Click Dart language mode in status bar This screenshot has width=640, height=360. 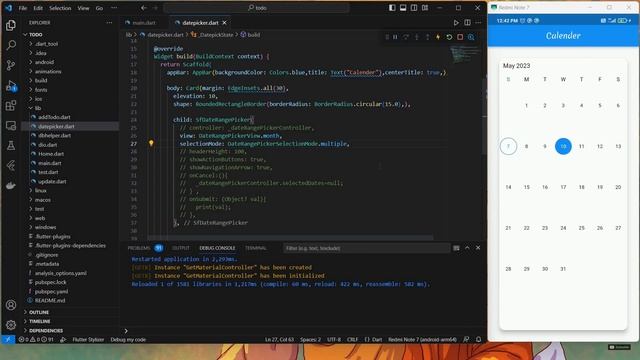pyautogui.click(x=373, y=340)
